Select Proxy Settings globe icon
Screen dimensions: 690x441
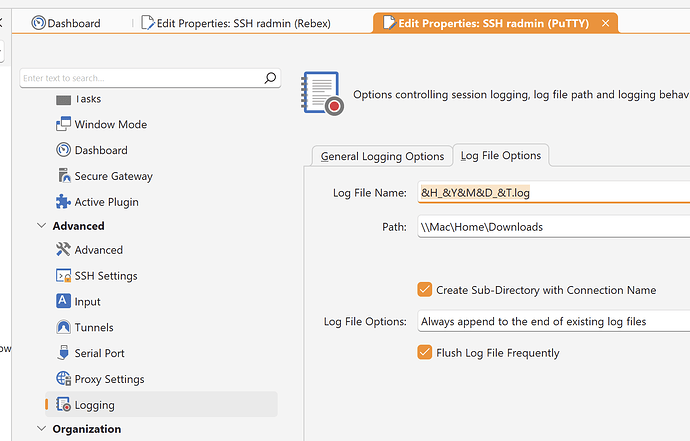(64, 379)
